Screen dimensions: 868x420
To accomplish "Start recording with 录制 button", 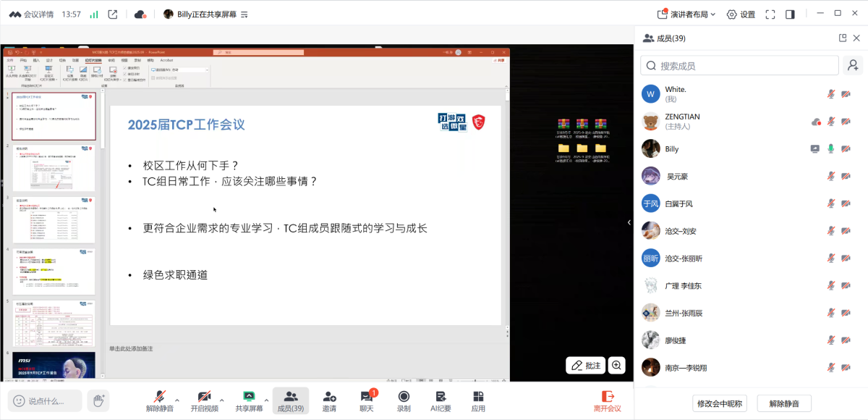I will 404,400.
